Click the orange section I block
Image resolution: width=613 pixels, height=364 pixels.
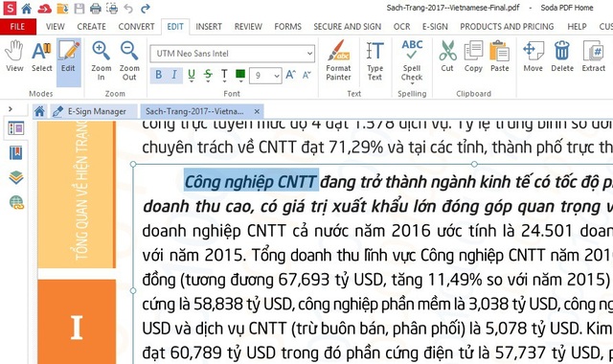click(x=77, y=322)
